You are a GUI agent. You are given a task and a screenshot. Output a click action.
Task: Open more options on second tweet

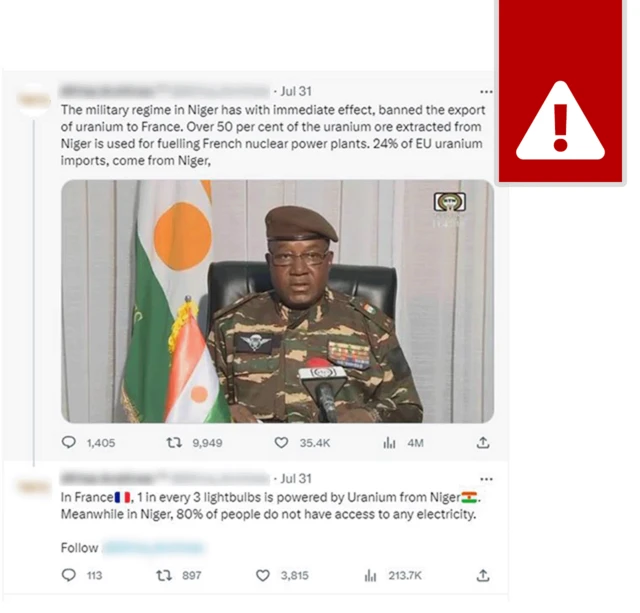click(x=486, y=479)
